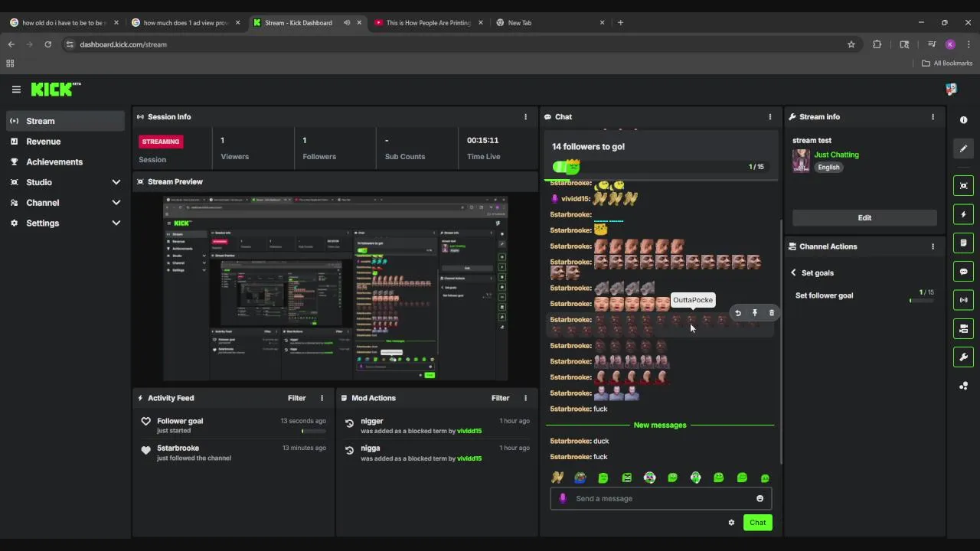Click the heart icon next to Follower goal
This screenshot has width=980, height=551.
[145, 422]
